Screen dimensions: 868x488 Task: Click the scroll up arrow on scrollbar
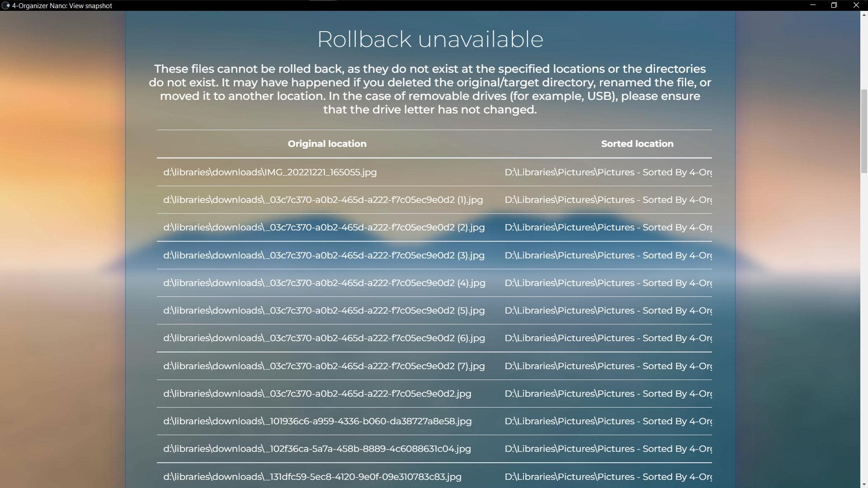[x=864, y=14]
